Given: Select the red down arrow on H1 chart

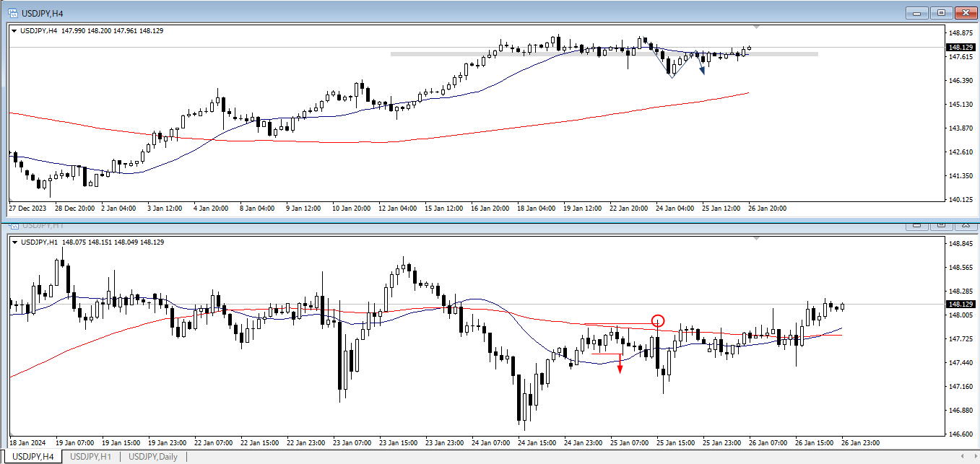Looking at the screenshot, I should [620, 367].
